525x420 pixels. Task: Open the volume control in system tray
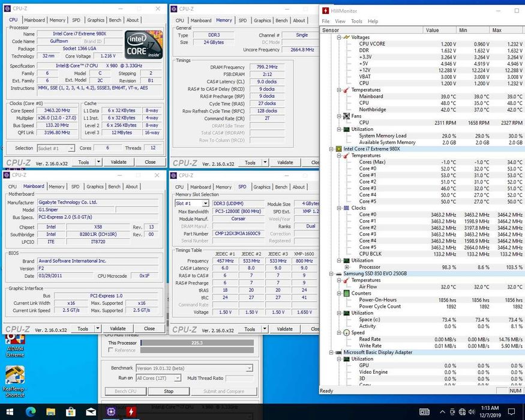point(472,412)
